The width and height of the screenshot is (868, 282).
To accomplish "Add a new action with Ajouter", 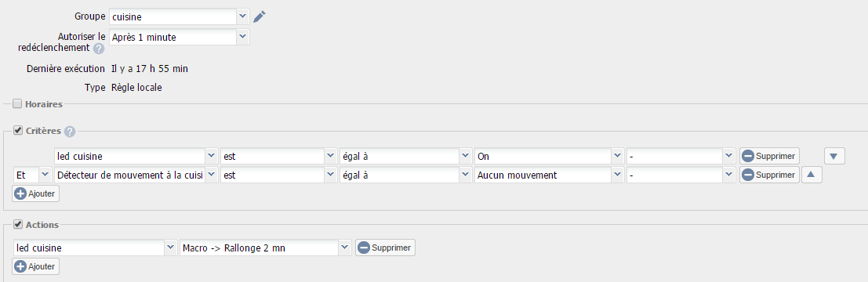I will click(36, 266).
